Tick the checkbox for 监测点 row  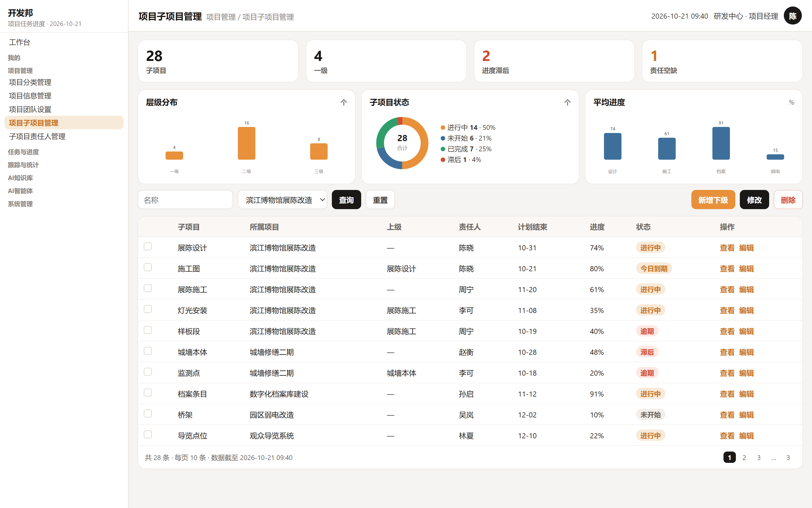(x=148, y=372)
